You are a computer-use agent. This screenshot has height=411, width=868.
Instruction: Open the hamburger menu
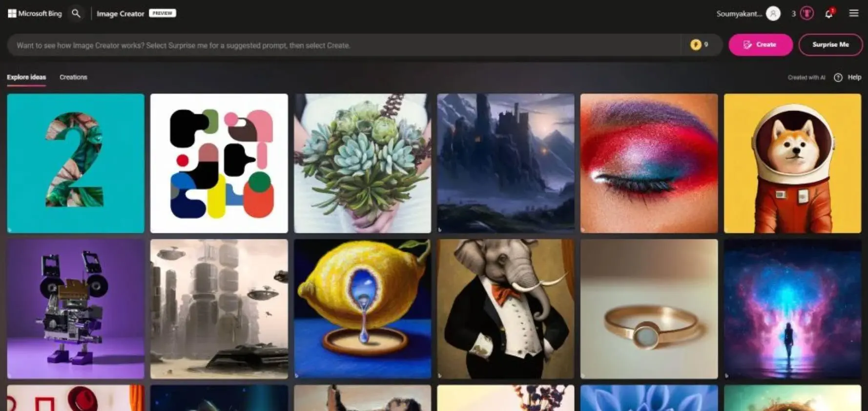pos(853,13)
